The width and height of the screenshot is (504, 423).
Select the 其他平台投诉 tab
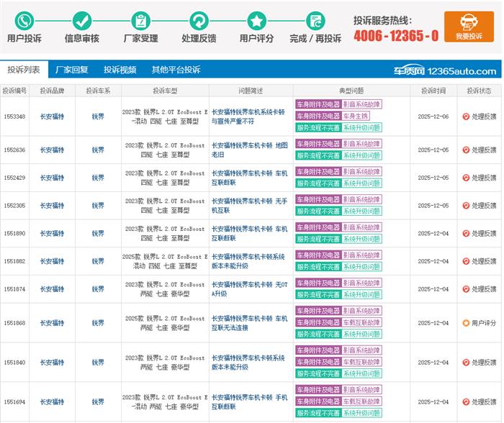point(176,70)
